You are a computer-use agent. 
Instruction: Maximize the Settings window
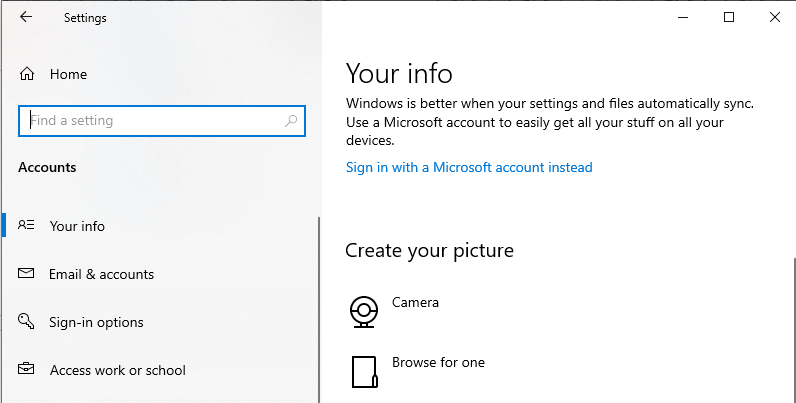(x=728, y=17)
